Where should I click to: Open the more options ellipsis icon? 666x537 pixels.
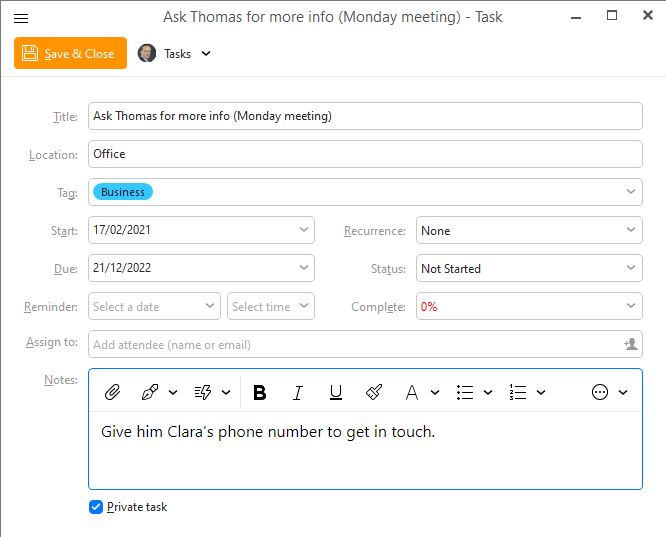[x=600, y=393]
